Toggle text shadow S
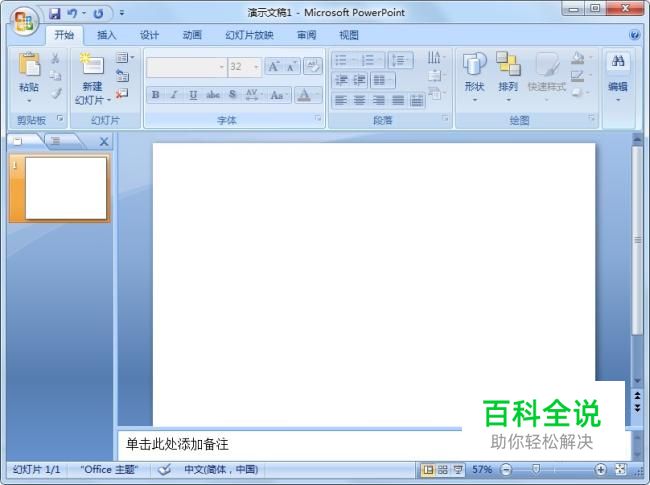 pyautogui.click(x=233, y=95)
